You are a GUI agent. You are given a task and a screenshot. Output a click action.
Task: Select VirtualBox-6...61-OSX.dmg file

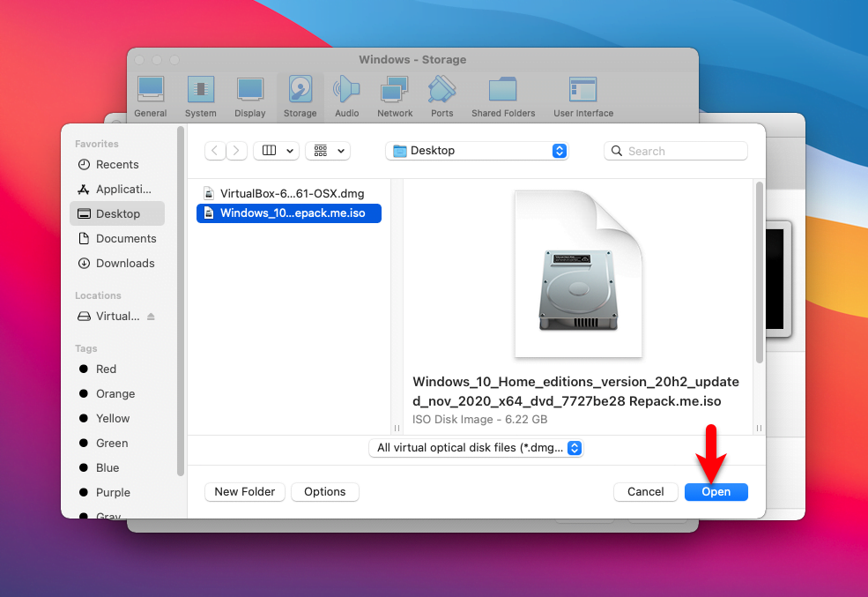(289, 194)
